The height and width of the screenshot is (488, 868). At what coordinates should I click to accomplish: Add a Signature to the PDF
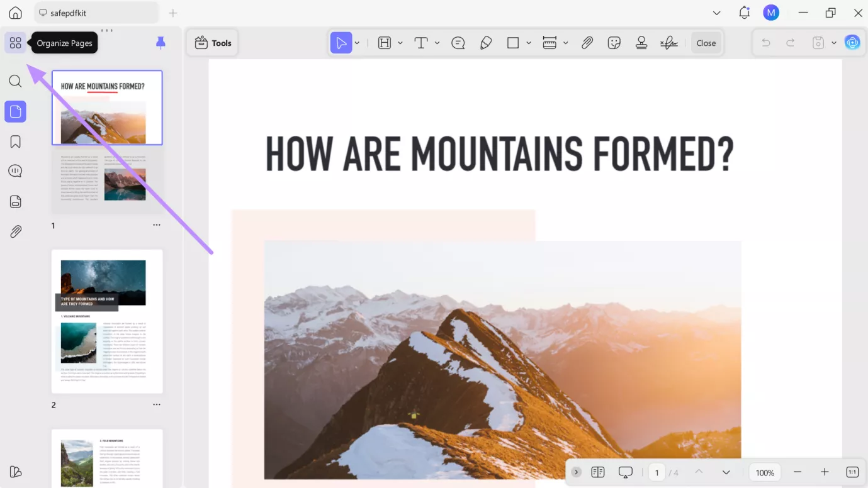[x=668, y=43]
